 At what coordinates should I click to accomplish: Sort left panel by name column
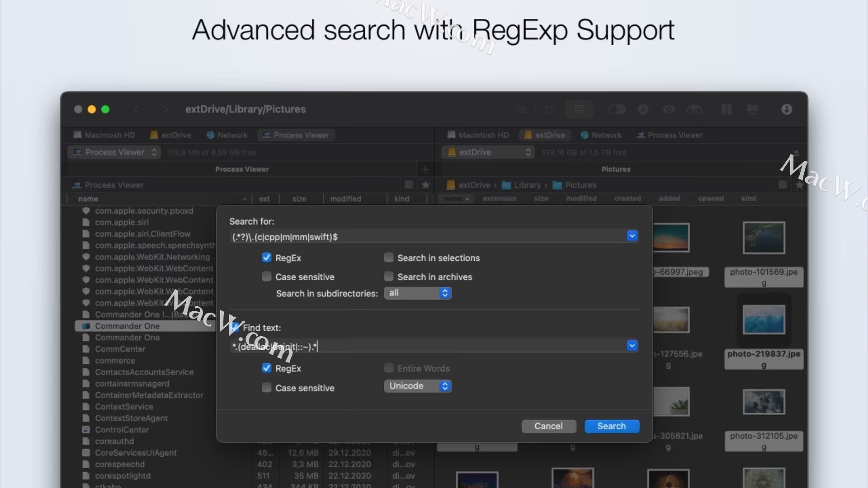pyautogui.click(x=88, y=199)
